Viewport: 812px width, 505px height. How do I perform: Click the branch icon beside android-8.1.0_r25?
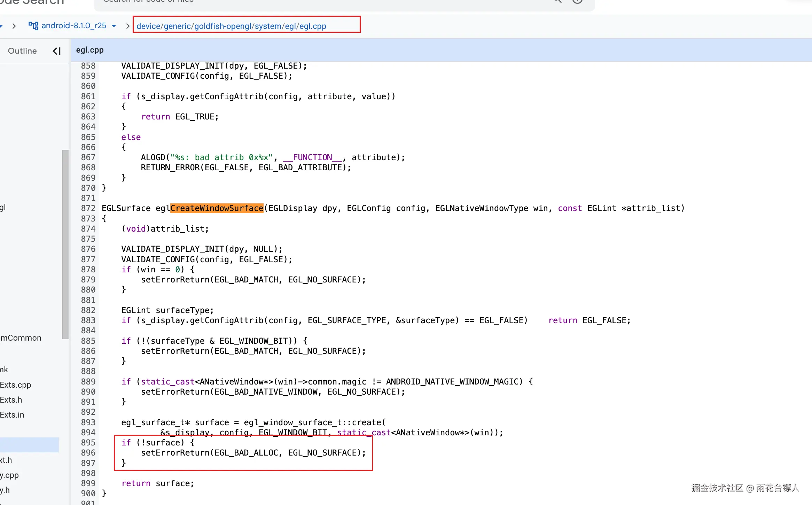[33, 26]
